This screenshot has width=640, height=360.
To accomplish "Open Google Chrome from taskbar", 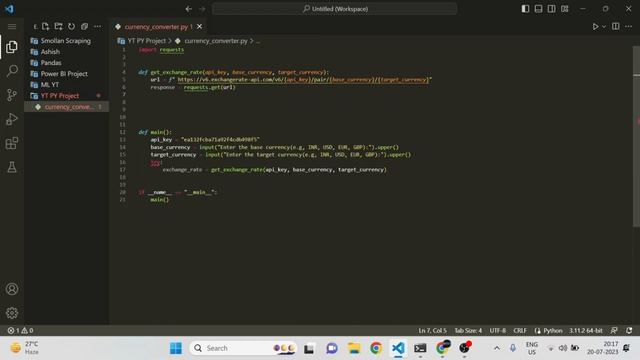I will tap(376, 348).
